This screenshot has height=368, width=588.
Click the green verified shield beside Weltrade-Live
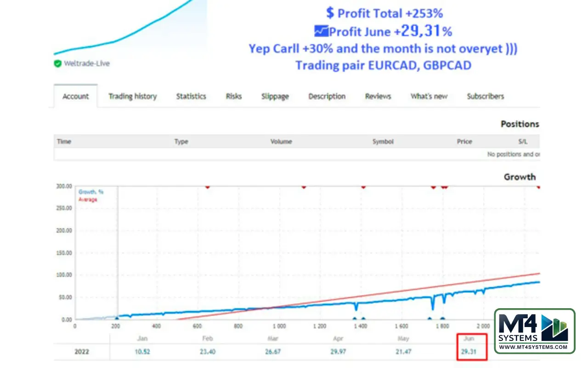point(57,64)
